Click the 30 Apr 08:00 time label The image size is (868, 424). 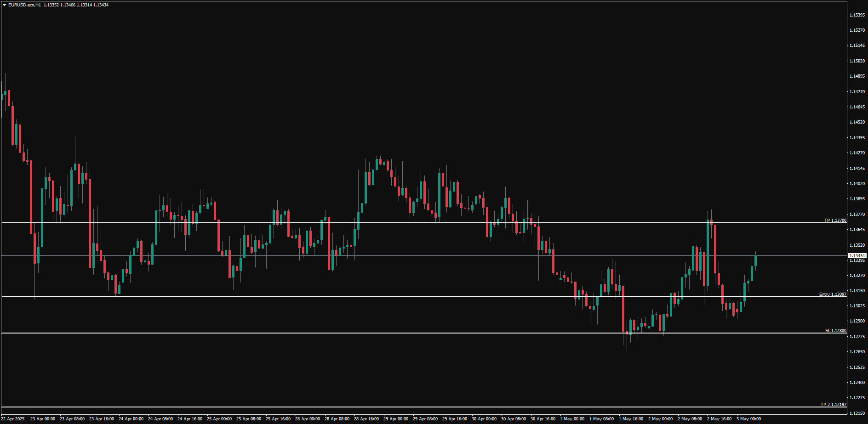pos(514,419)
